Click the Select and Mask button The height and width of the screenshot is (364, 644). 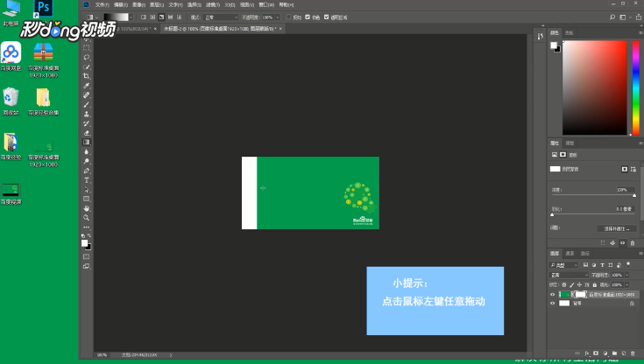tap(617, 228)
